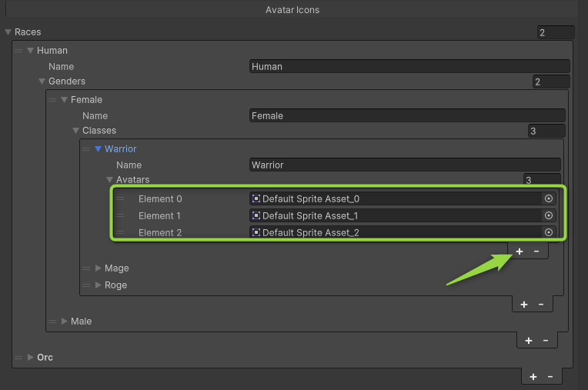Select the Element 2 sprite field

(x=396, y=232)
